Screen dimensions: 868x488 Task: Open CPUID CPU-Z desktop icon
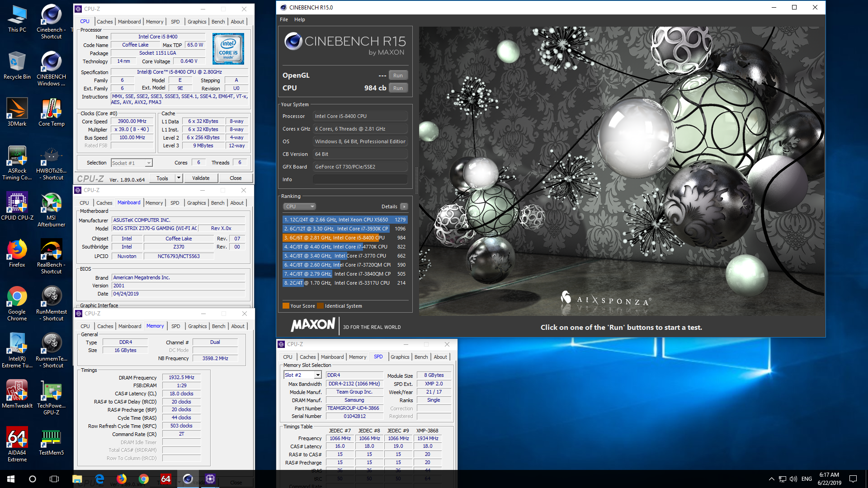pos(17,207)
